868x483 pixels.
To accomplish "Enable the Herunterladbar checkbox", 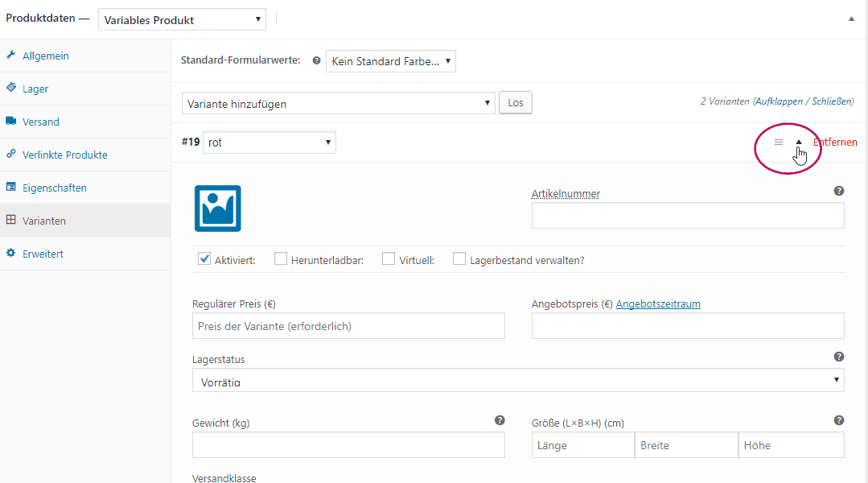I will pos(281,259).
